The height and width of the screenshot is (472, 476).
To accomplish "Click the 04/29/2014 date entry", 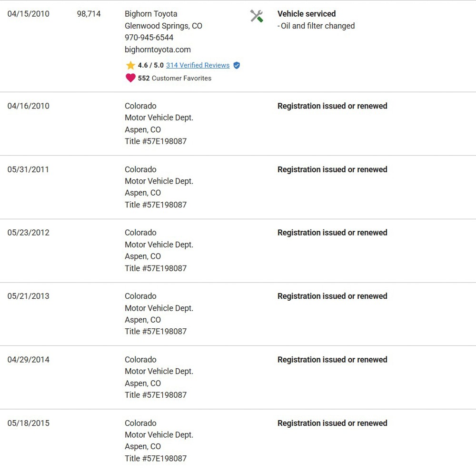I will click(28, 360).
